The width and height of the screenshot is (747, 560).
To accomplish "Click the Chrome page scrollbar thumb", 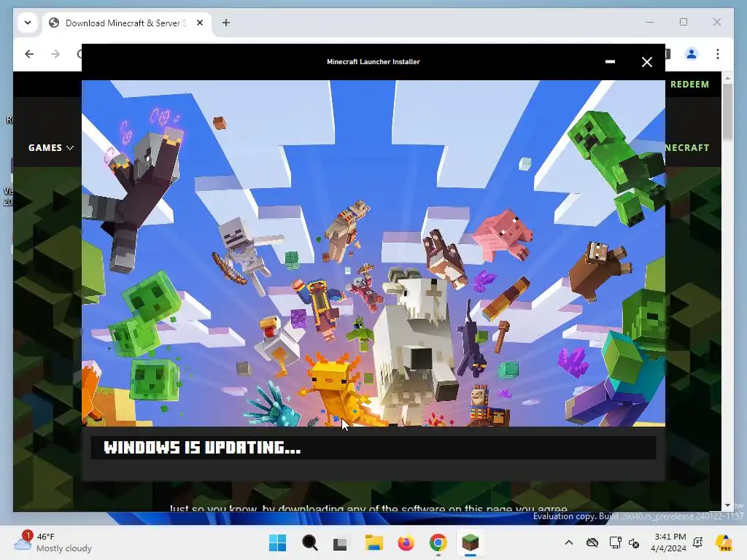I will point(727,112).
